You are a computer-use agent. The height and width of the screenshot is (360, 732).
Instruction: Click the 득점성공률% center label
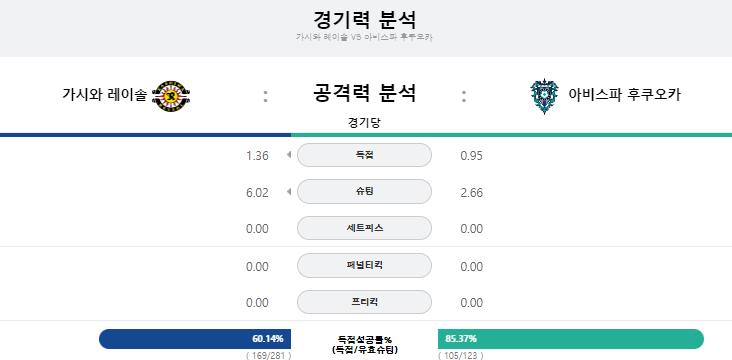point(364,339)
